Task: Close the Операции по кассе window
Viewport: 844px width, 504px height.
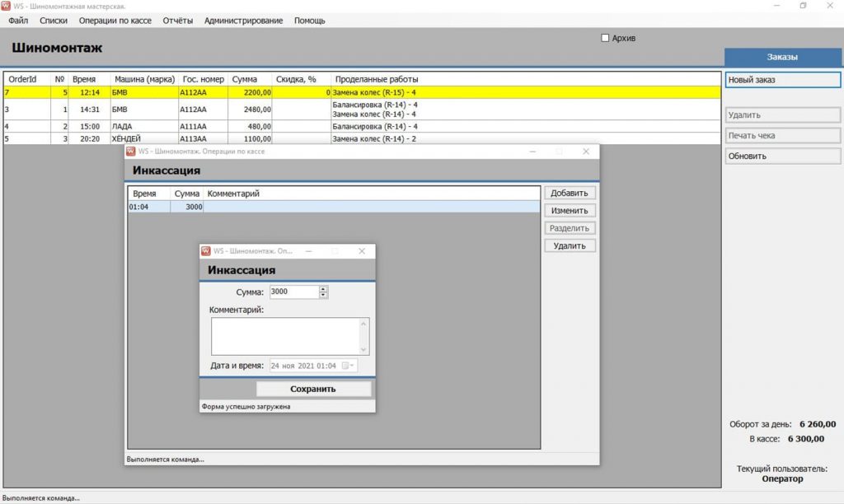Action: click(586, 152)
